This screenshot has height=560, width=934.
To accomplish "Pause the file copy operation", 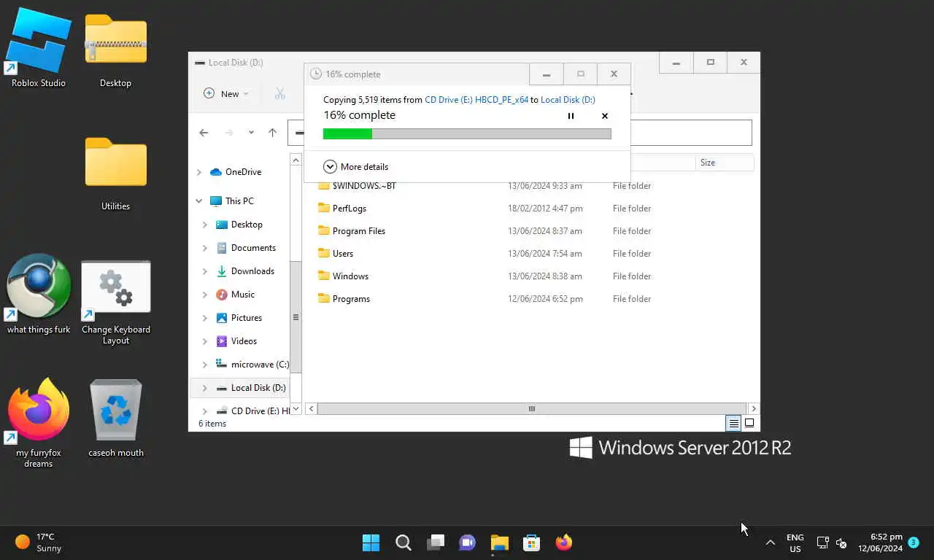I will coord(571,116).
